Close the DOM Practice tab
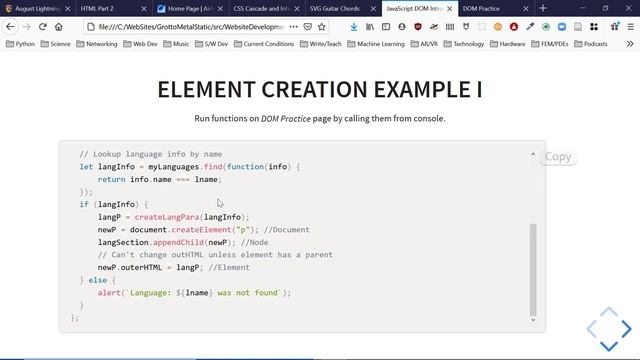 (526, 9)
